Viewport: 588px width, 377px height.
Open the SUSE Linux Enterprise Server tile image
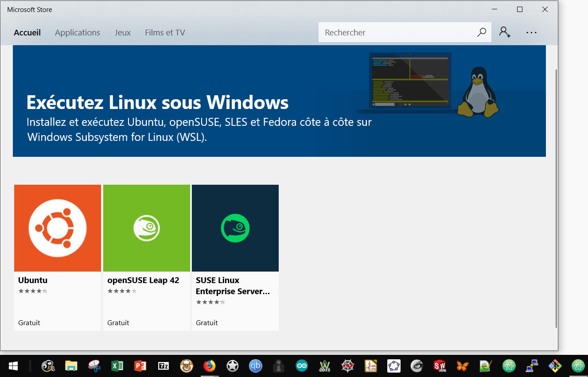pyautogui.click(x=235, y=228)
